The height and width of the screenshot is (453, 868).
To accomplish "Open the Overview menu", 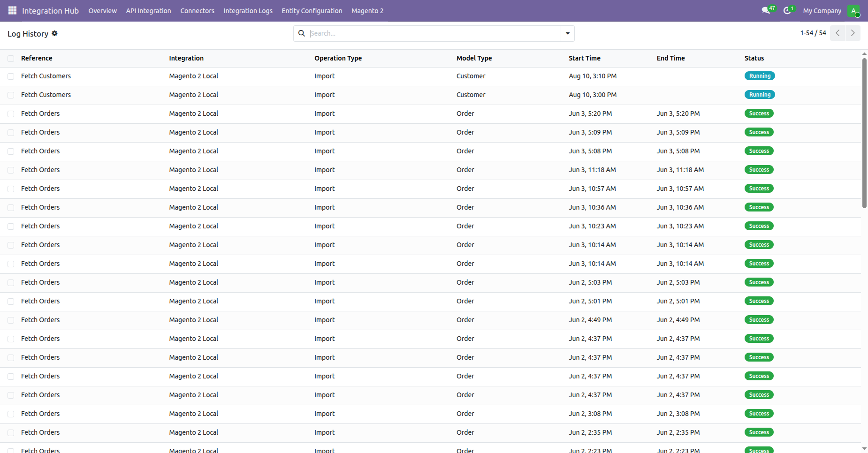I will click(x=102, y=11).
